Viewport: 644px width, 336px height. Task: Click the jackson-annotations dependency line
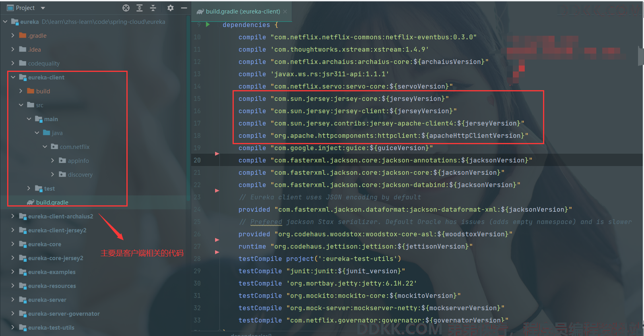click(x=385, y=160)
